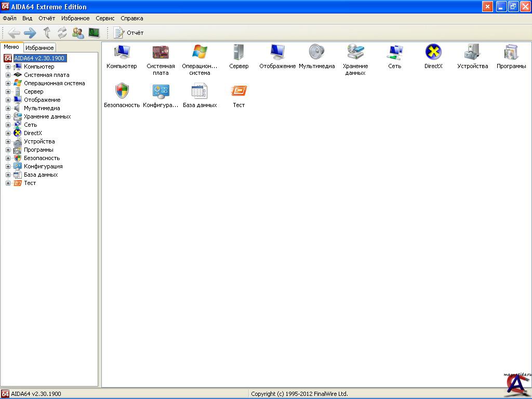
Task: Open the Справка menu
Action: click(131, 18)
